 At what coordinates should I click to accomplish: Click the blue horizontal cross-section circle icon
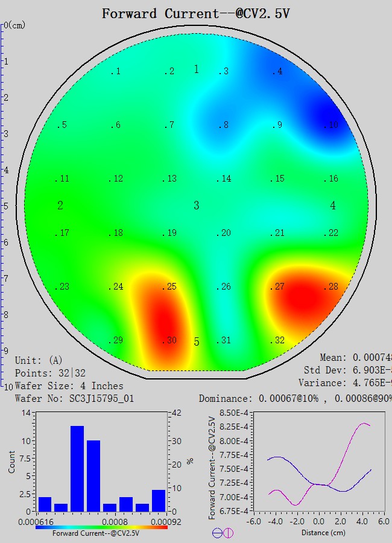217,533
